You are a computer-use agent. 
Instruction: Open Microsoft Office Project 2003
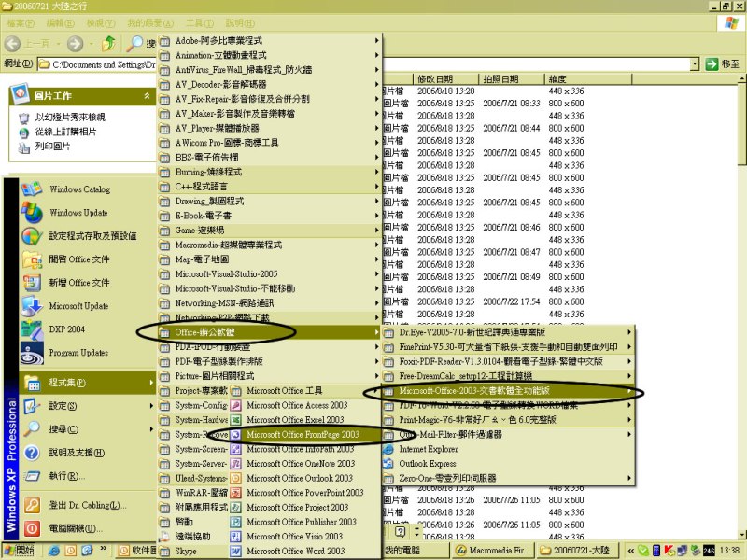(x=297, y=508)
